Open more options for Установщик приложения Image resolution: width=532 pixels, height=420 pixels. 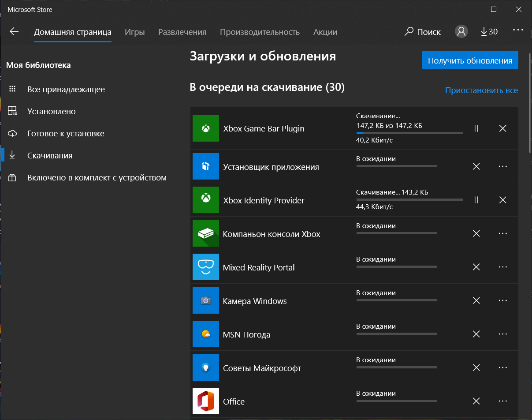pos(502,166)
